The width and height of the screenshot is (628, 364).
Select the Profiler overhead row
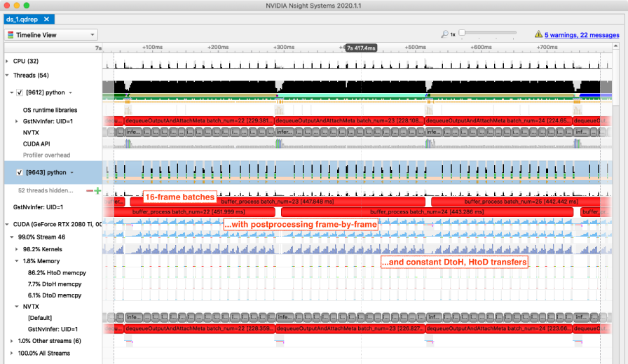(x=46, y=155)
